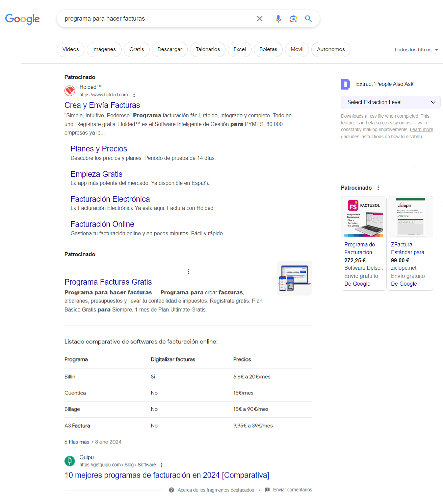Viewport: 443px width, 504px height.
Task: Click the Holded red favicon
Action: tap(70, 91)
